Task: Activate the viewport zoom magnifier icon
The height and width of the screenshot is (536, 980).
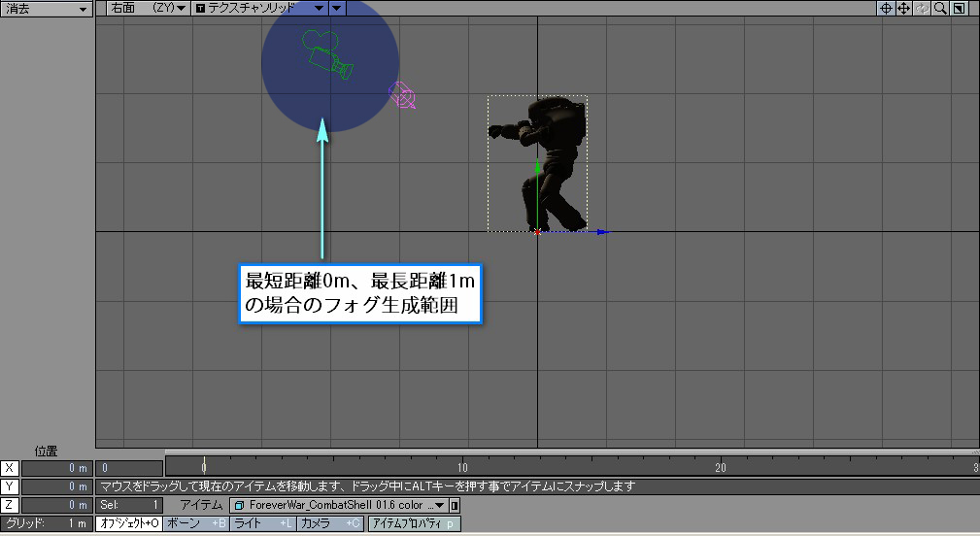Action: [940, 8]
